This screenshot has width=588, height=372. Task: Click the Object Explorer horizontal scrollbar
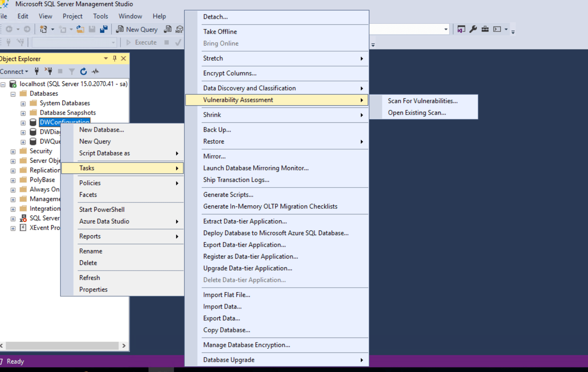62,346
